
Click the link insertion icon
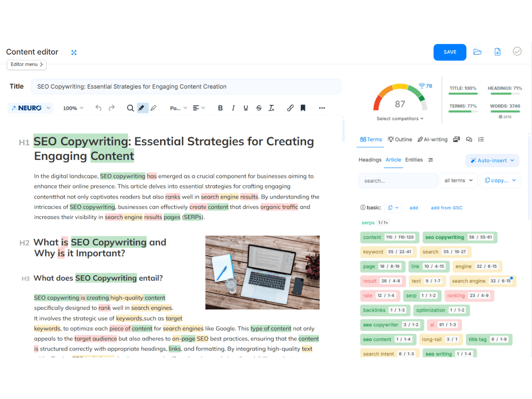pyautogui.click(x=290, y=108)
